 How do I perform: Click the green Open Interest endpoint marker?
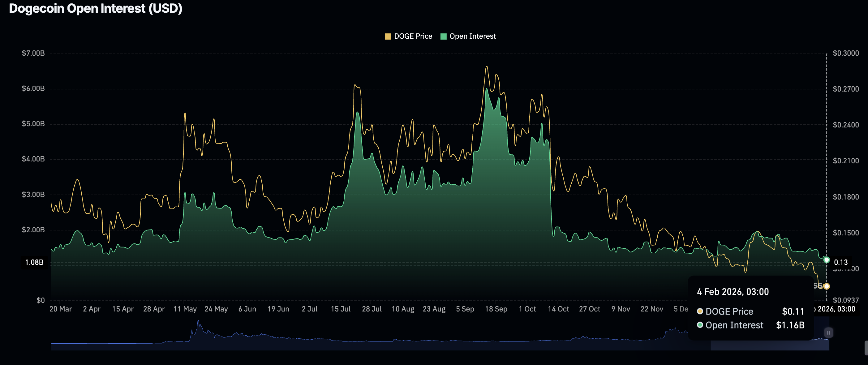(826, 260)
